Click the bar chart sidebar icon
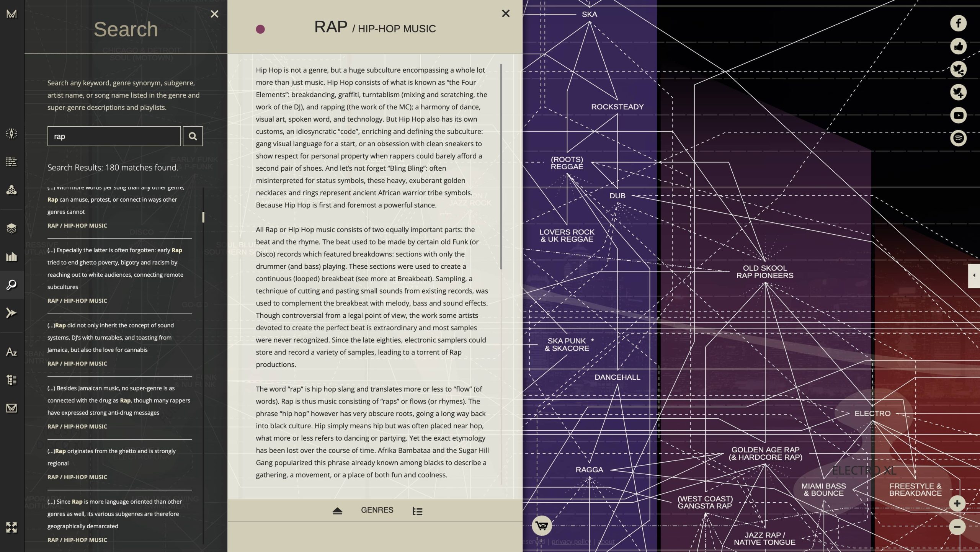Screen dimensions: 980x552 coord(11,256)
